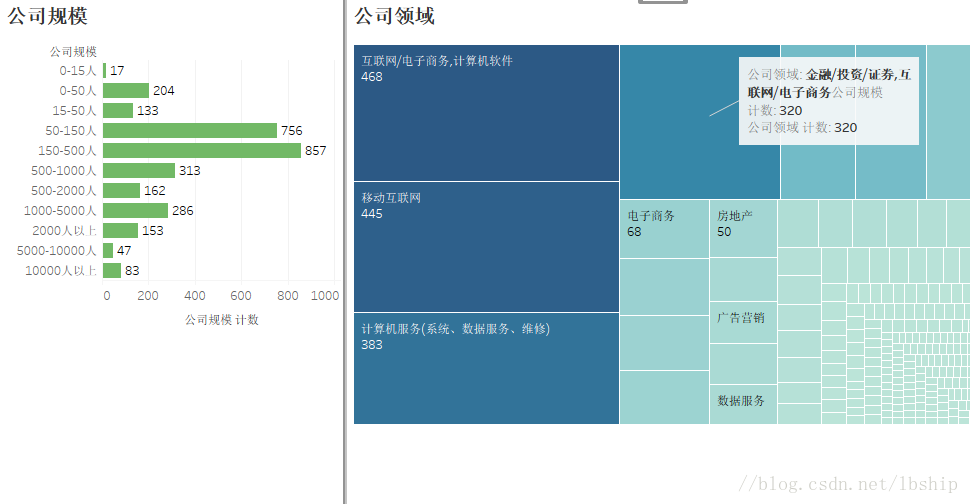Viewport: 970px width, 504px height.
Task: Select the 50-150人 bar with 756
Action: tap(189, 131)
